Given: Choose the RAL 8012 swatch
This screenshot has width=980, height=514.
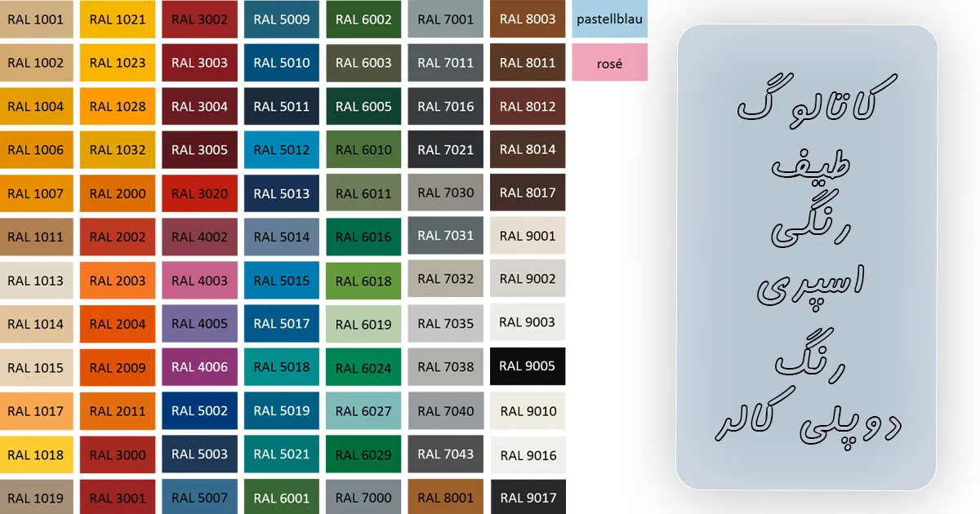Looking at the screenshot, I should click(x=528, y=106).
